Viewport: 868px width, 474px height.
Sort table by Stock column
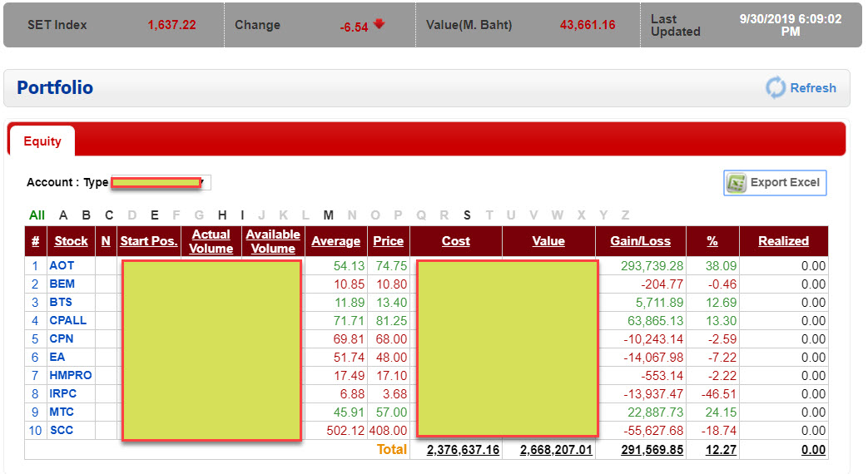click(x=71, y=241)
